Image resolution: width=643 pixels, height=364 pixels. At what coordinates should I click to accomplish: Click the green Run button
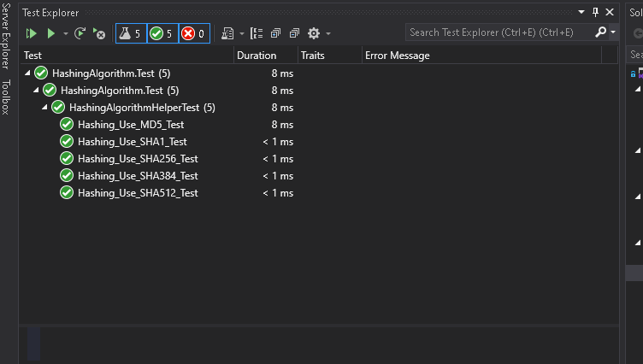(x=51, y=33)
